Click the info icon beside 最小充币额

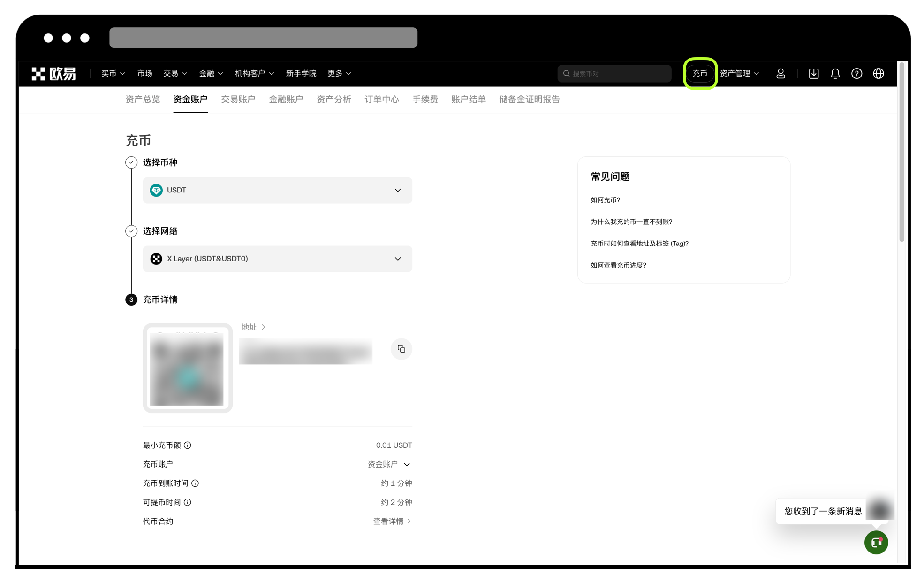click(x=188, y=445)
